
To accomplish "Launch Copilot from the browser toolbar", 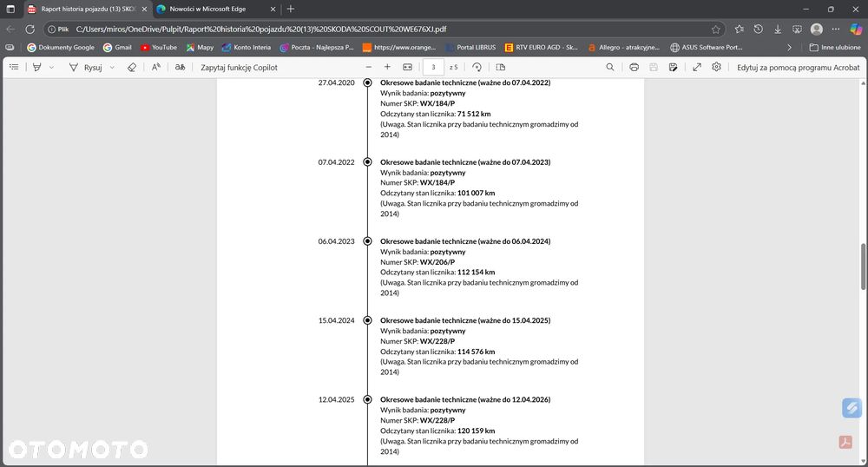I will click(x=856, y=30).
